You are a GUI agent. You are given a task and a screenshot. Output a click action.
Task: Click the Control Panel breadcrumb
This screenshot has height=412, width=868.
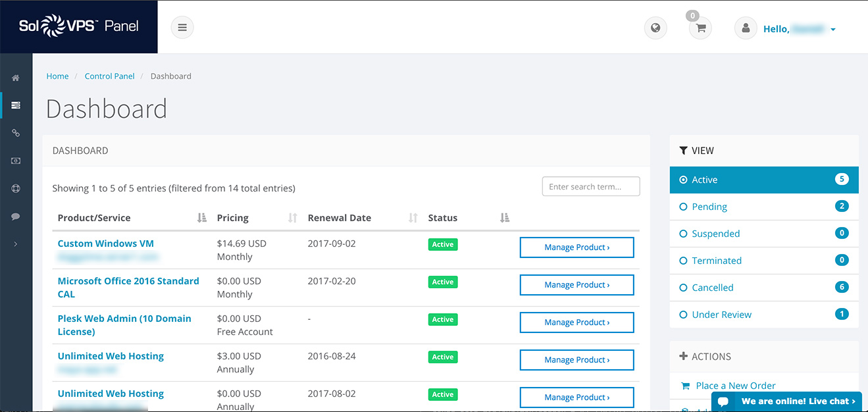pos(109,76)
